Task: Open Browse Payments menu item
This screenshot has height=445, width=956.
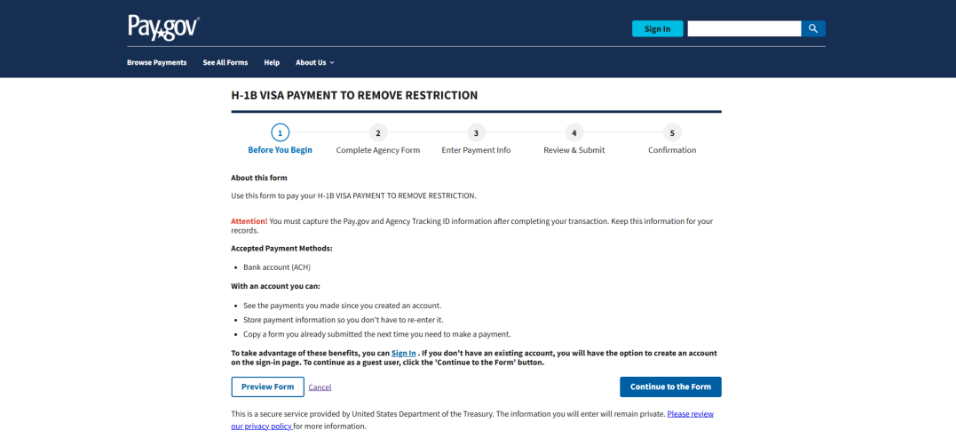Action: tap(157, 62)
